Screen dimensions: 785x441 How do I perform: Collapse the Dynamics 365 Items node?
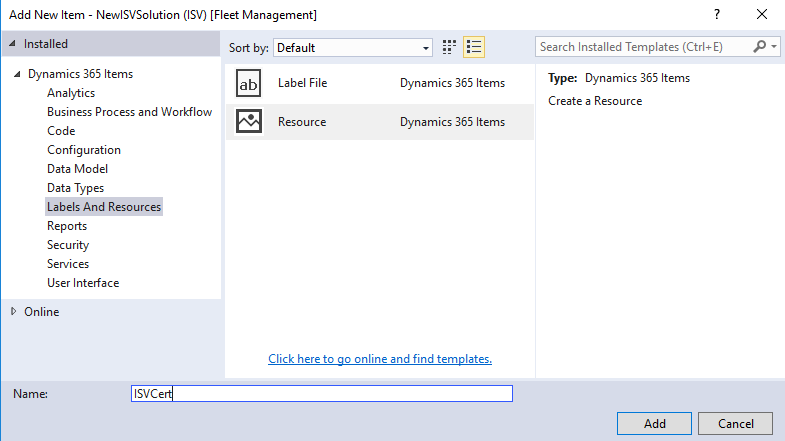click(17, 74)
